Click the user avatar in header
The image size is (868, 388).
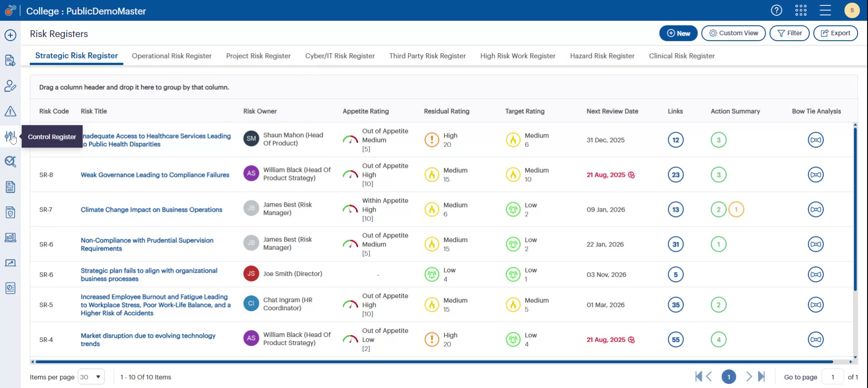click(852, 10)
